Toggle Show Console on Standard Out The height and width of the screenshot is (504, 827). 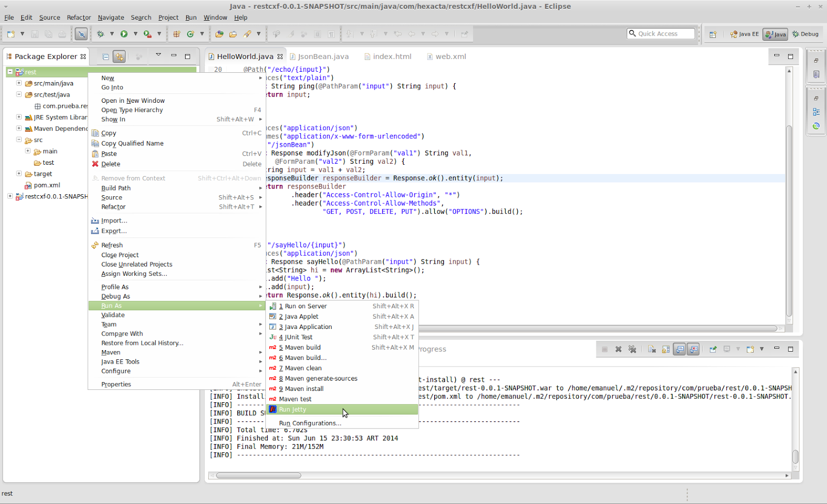click(x=680, y=349)
